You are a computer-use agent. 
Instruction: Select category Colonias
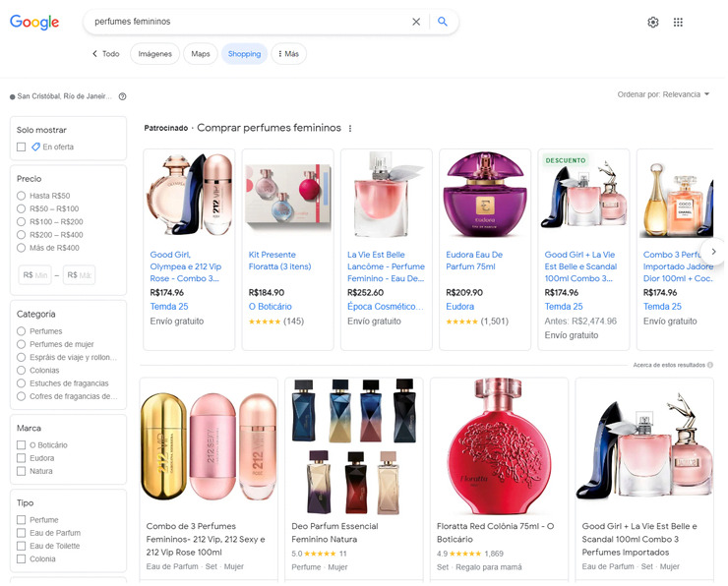click(21, 370)
